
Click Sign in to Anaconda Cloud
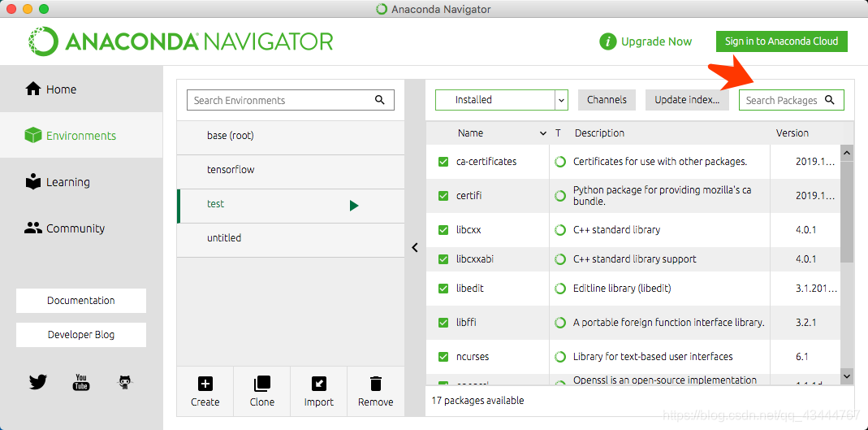point(782,41)
